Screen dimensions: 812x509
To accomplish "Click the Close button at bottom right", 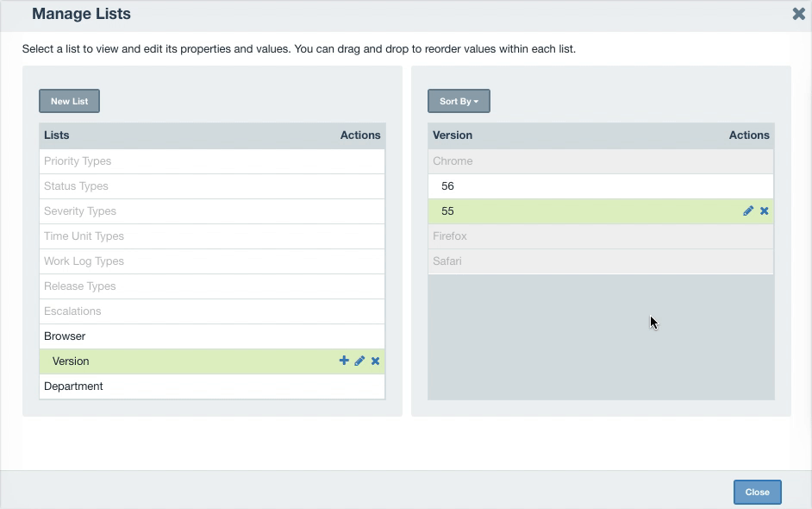I will [757, 492].
